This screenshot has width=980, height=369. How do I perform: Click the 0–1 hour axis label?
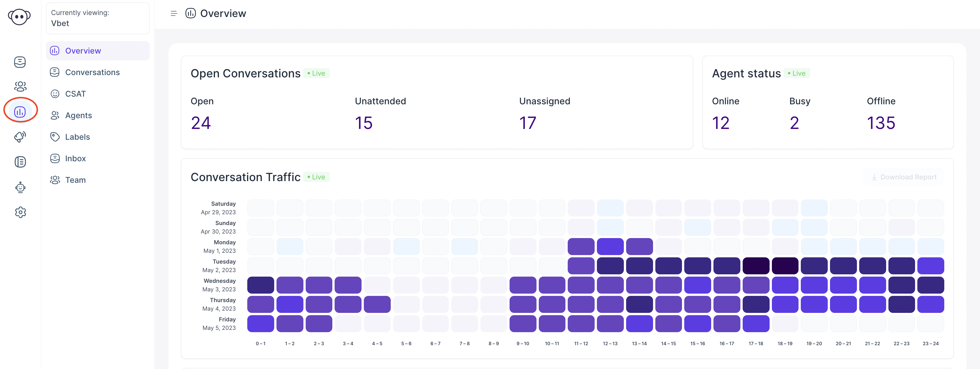(x=261, y=343)
